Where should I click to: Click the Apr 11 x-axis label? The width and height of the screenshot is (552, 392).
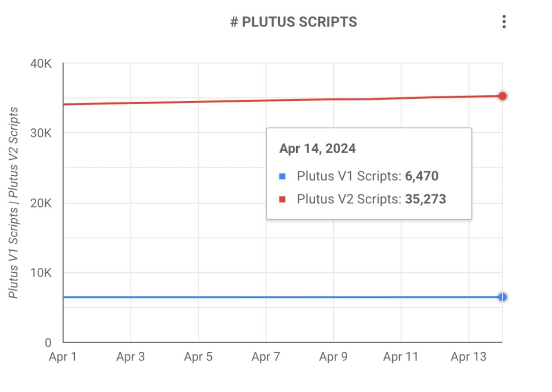click(x=401, y=357)
